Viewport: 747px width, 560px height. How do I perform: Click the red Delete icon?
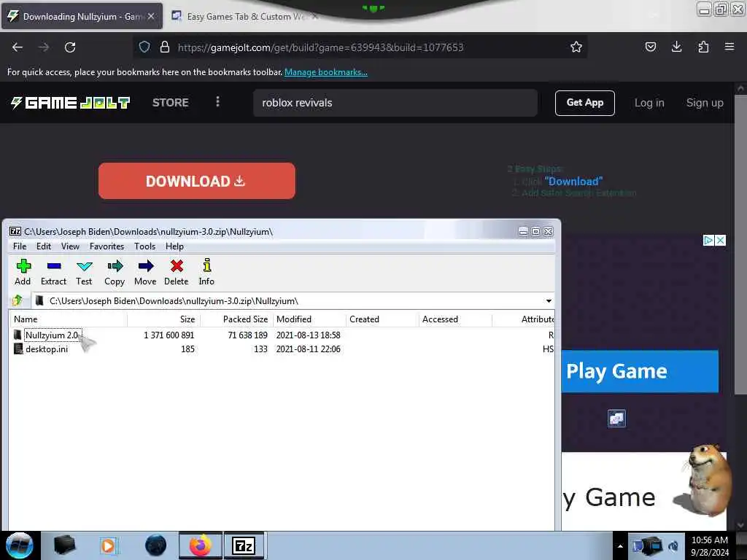click(x=177, y=272)
